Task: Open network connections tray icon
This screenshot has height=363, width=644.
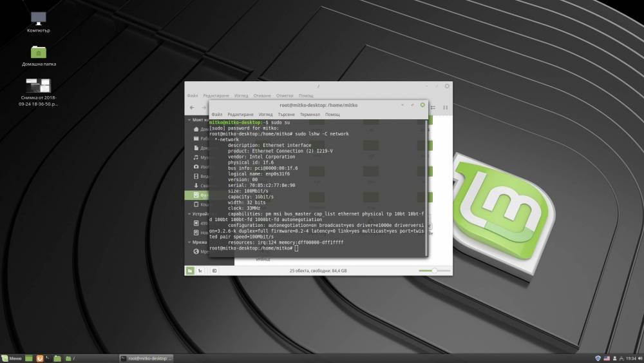Action: tap(621, 358)
